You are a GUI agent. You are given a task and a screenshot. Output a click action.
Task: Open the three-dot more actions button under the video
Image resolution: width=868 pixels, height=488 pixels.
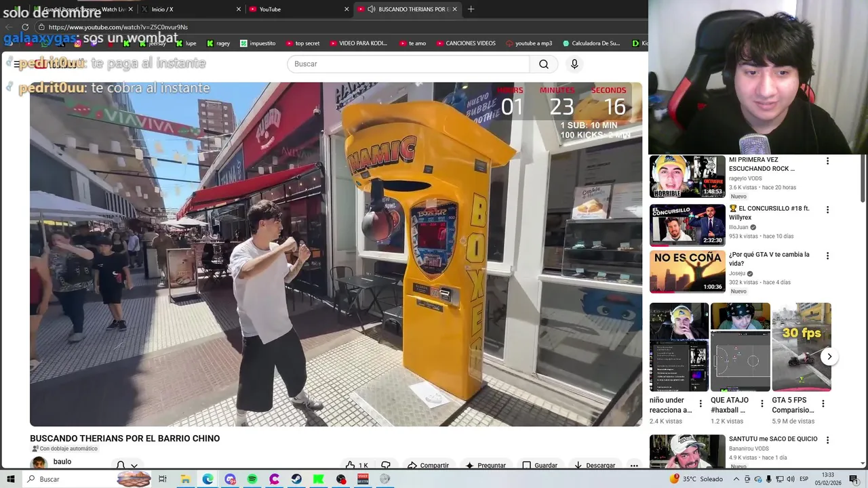(x=634, y=465)
